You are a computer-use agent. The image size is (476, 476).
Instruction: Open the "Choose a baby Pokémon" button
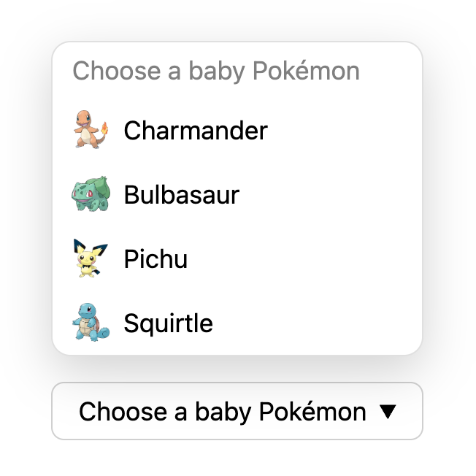pos(223,412)
